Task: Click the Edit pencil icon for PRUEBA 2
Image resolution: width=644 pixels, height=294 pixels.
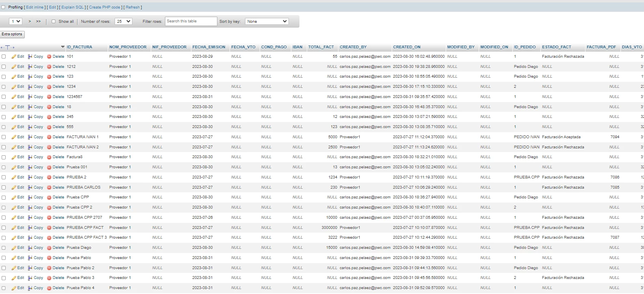Action: tap(14, 177)
